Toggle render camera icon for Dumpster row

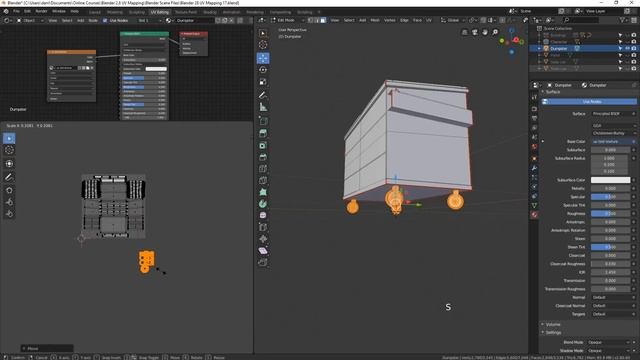(634, 48)
